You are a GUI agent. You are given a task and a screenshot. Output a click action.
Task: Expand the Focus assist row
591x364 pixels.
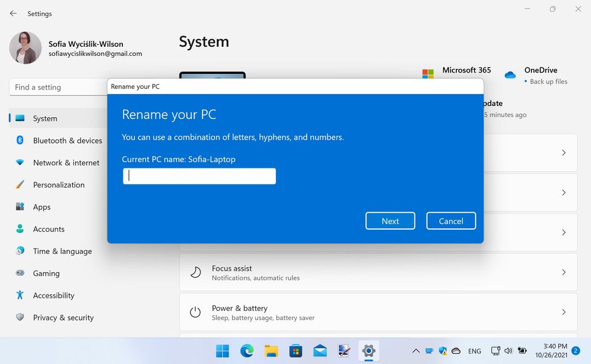coord(564,272)
